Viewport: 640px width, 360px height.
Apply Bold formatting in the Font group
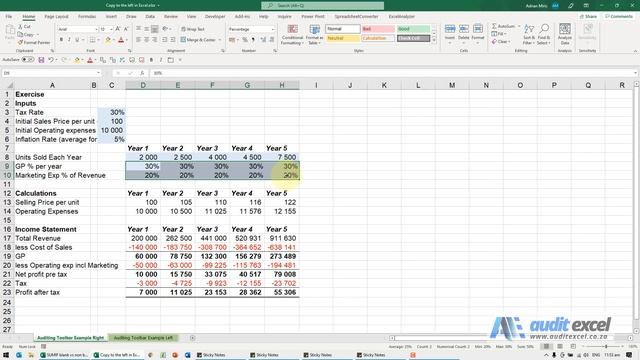point(61,40)
